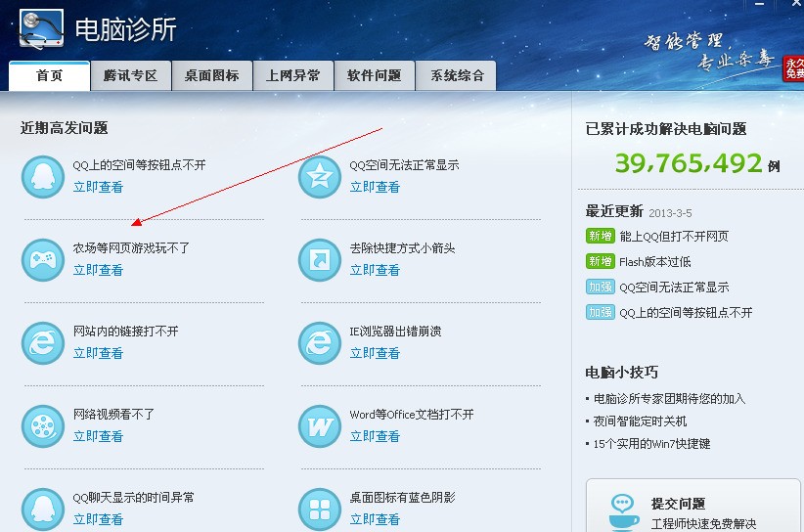The height and width of the screenshot is (532, 804).
Task: Click the title text 农场等网页游戏玩不了
Action: pyautogui.click(x=131, y=248)
